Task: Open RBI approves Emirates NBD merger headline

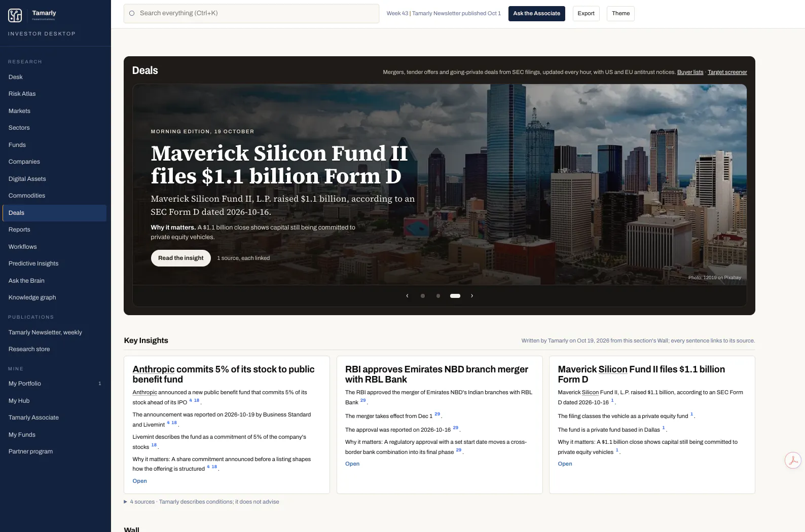Action: [x=436, y=374]
